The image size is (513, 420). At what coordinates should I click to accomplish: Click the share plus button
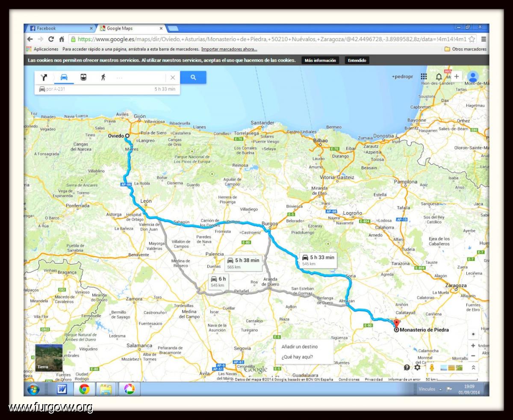click(457, 77)
